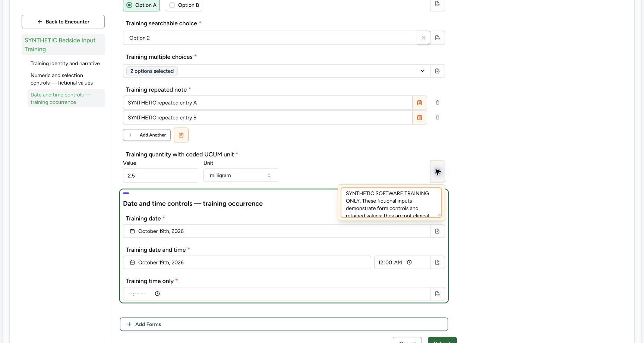
Task: Click Add Forms button
Action: click(284, 324)
